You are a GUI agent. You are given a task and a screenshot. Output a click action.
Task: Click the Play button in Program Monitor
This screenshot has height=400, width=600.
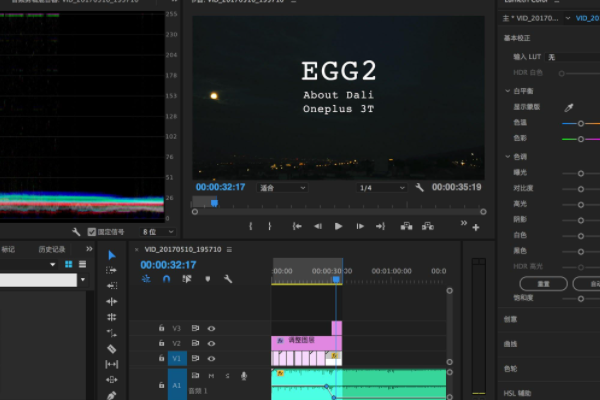(338, 226)
